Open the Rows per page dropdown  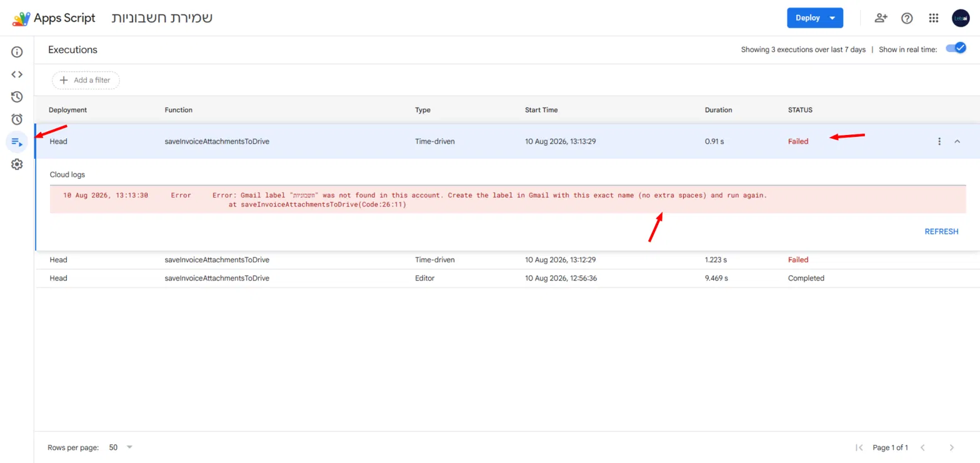[121, 447]
